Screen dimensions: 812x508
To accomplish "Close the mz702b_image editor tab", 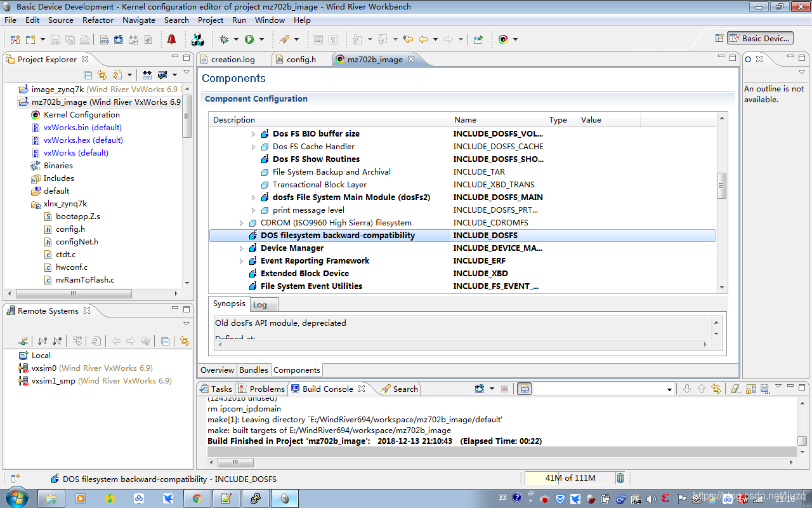I will click(x=410, y=59).
